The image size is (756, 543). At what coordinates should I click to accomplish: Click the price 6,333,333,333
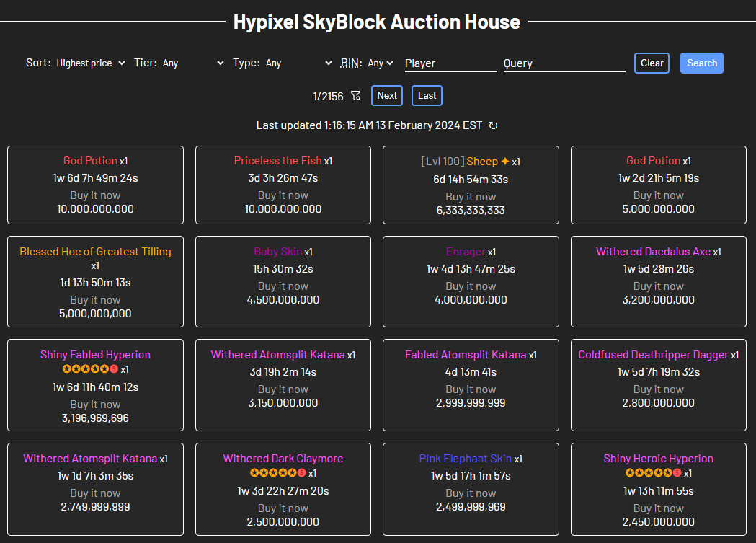tap(471, 211)
